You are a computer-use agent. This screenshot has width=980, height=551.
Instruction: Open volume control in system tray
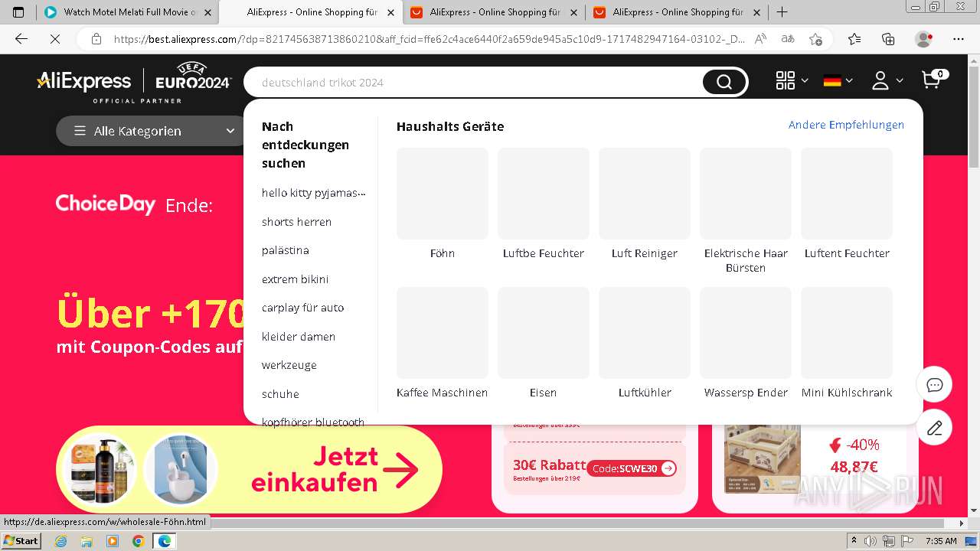[870, 541]
